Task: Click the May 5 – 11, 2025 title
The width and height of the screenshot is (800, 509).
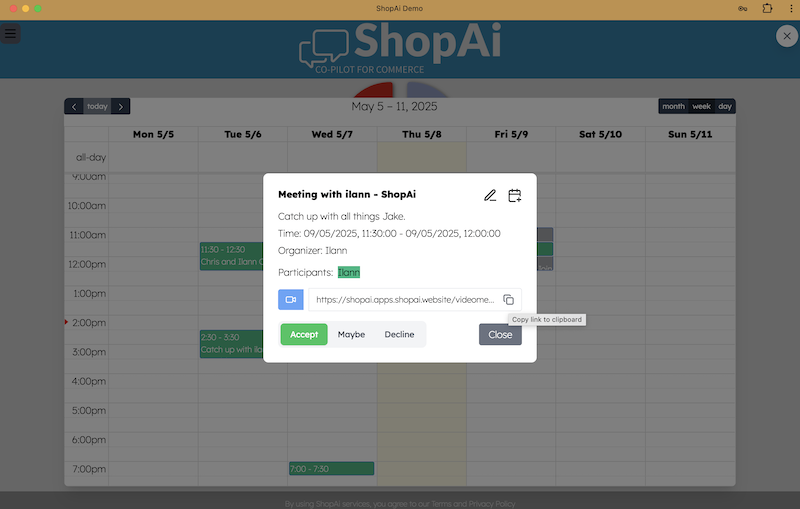Action: tap(394, 107)
